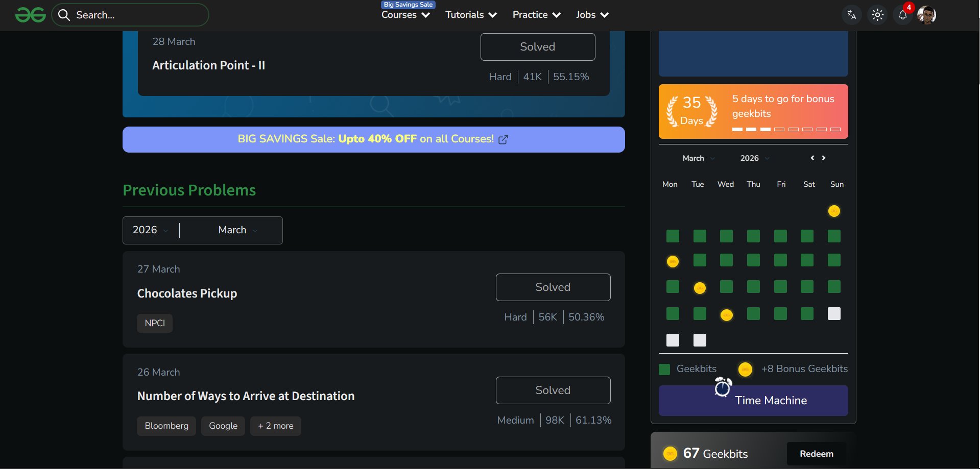Select the green square for Saturday March 28

807,313
